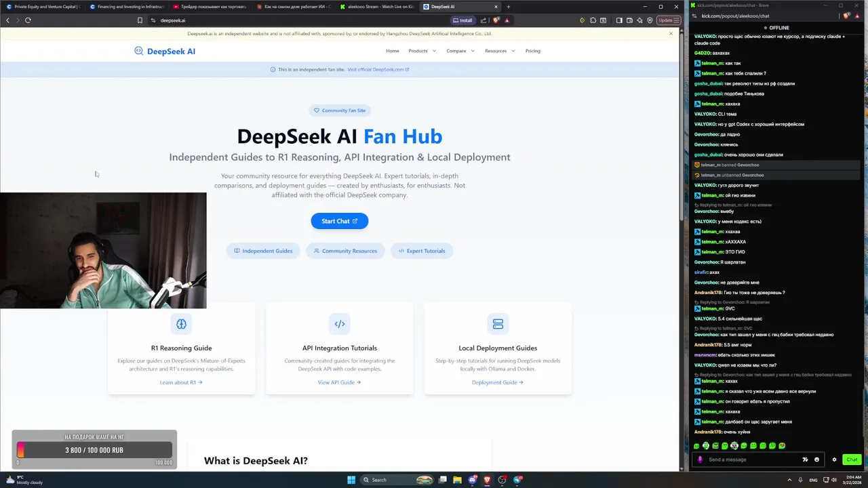868x488 pixels.
Task: Select the Expert Tutorials pill
Action: 422,251
